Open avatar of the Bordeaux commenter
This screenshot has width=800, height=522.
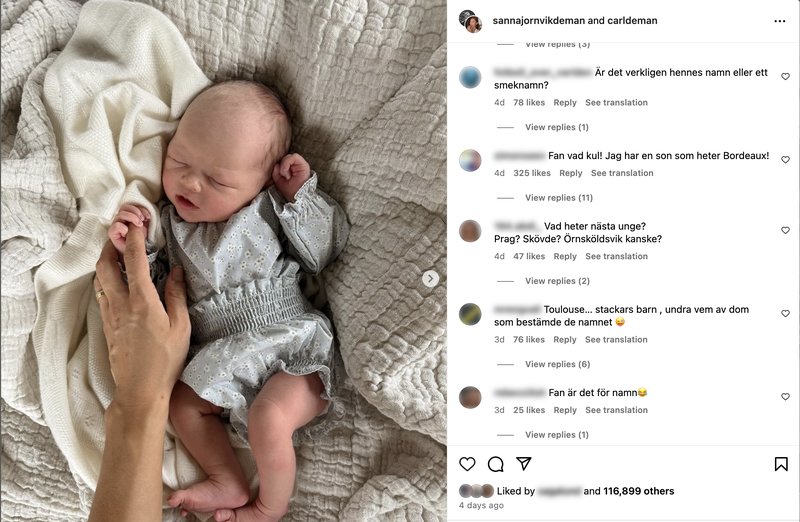coord(470,160)
